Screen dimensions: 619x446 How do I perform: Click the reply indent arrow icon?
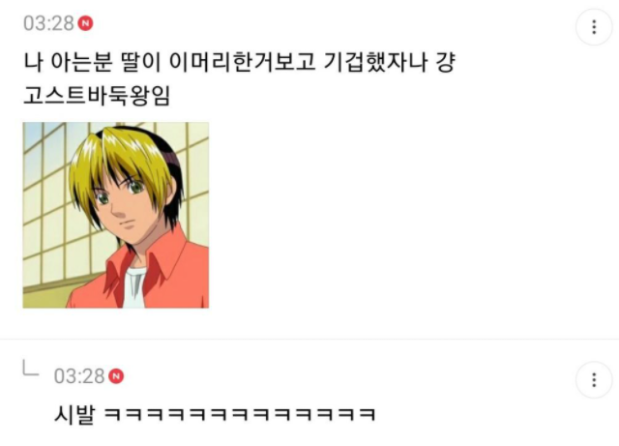[30, 368]
